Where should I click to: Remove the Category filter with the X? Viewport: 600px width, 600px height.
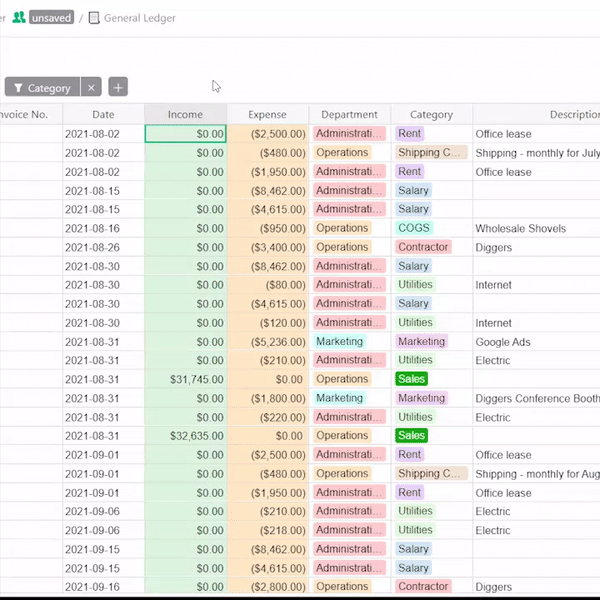tap(90, 88)
